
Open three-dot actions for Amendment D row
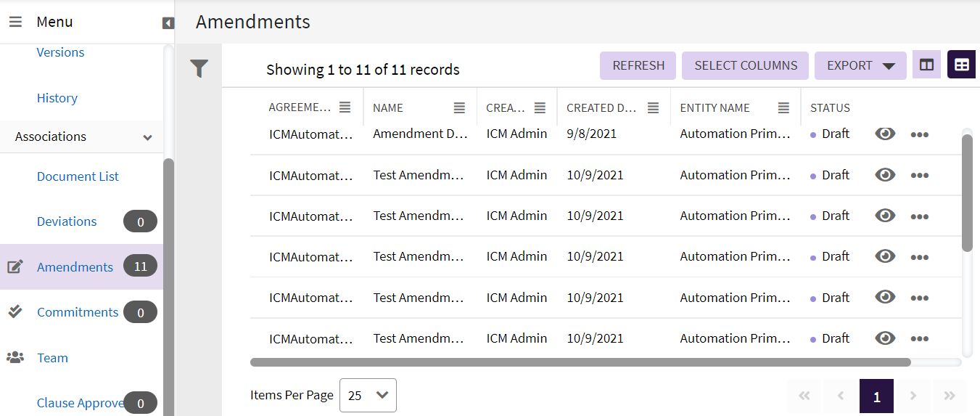pyautogui.click(x=919, y=134)
